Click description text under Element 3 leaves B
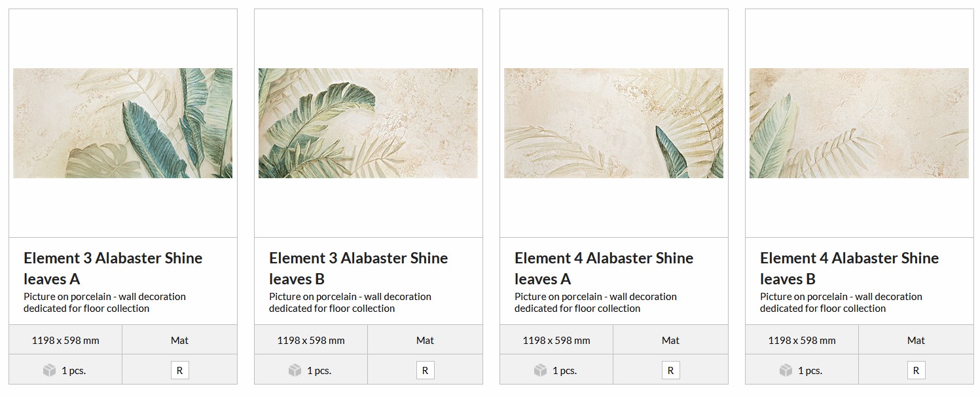Screen dimensions: 980x397 click(x=350, y=302)
